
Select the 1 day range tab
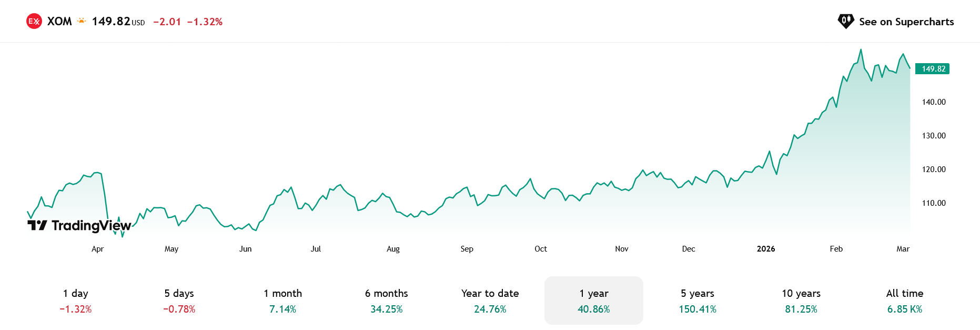76,301
